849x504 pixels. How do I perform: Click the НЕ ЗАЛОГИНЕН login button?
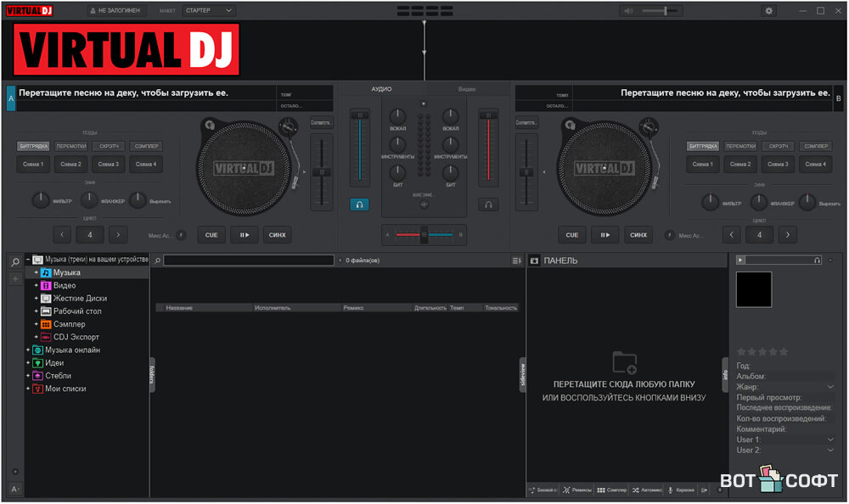pos(118,11)
